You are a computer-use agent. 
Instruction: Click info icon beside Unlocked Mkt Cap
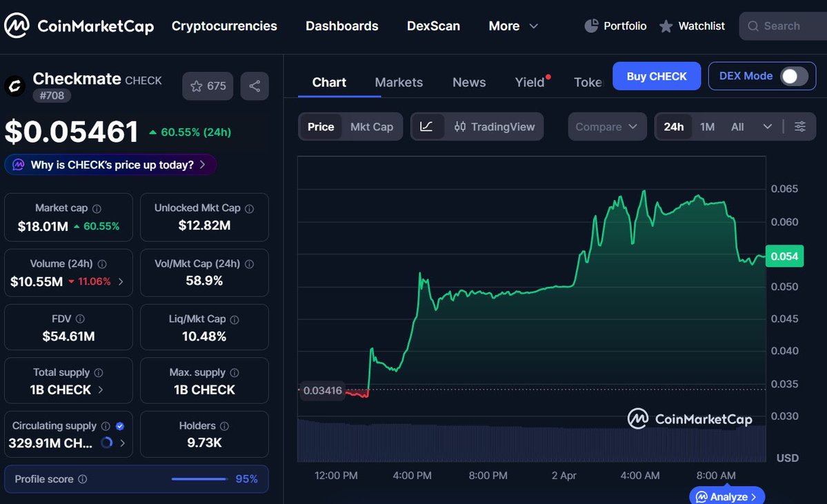click(250, 209)
